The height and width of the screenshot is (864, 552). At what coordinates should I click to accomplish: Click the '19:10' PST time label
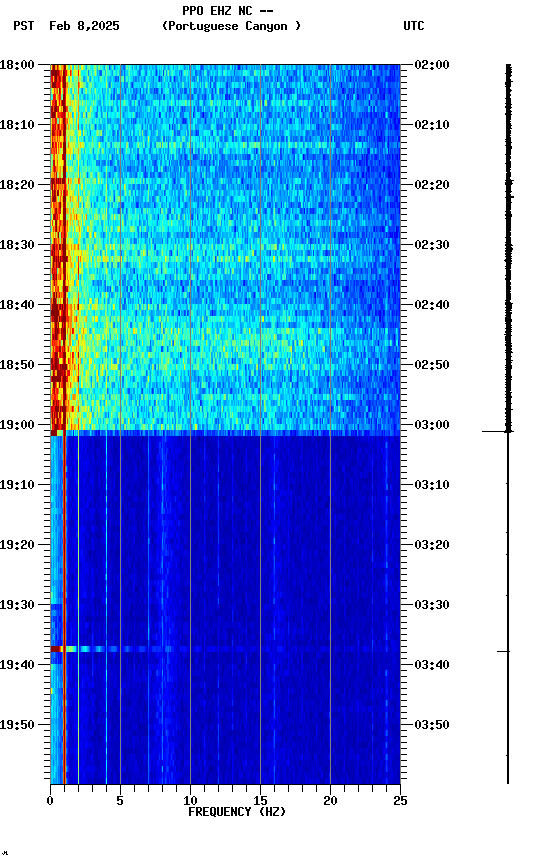click(x=17, y=485)
